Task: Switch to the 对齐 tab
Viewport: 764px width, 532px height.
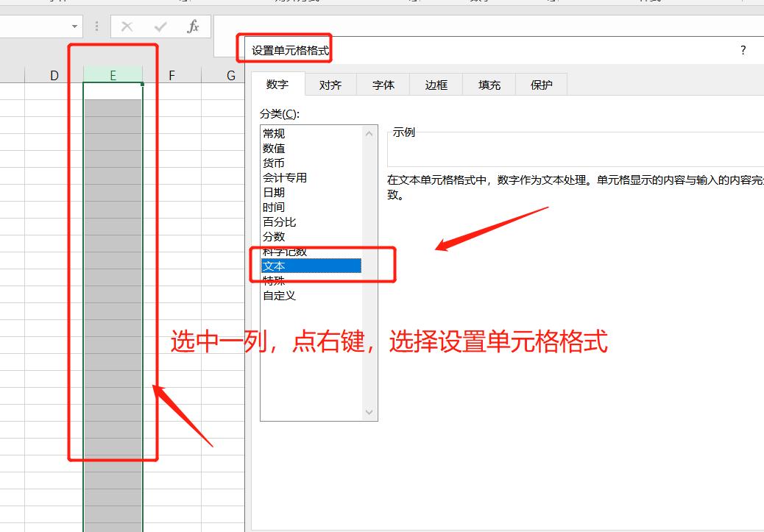Action: point(330,85)
